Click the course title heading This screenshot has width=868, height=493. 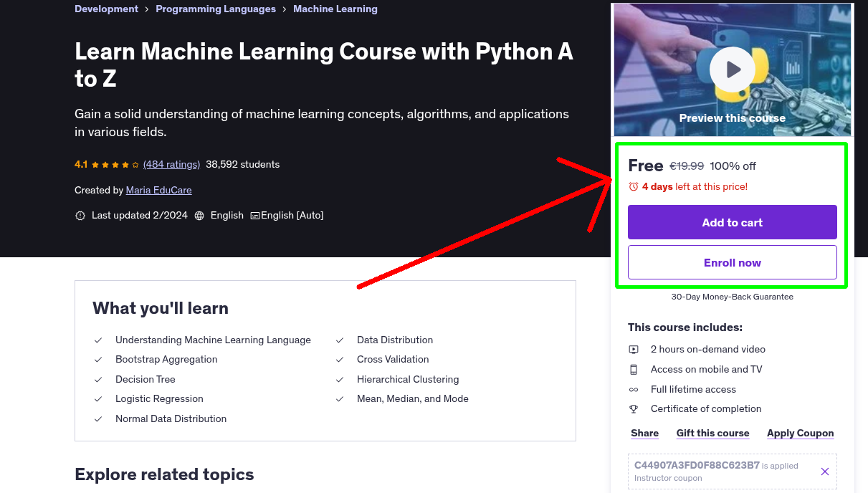point(324,65)
